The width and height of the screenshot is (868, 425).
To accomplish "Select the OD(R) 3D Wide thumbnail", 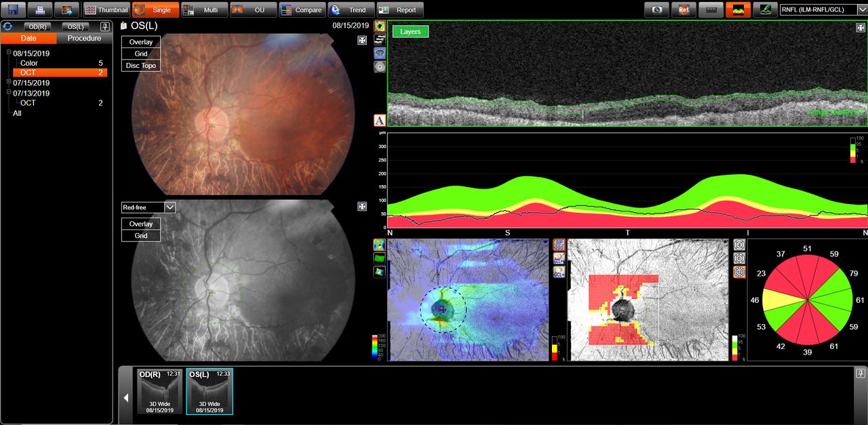I will (157, 392).
